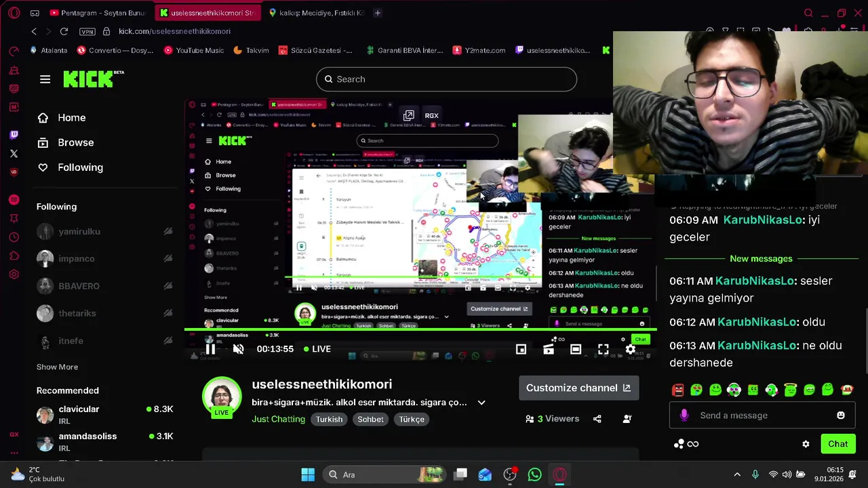Open Garanti BBVA bookmark

pos(404,50)
